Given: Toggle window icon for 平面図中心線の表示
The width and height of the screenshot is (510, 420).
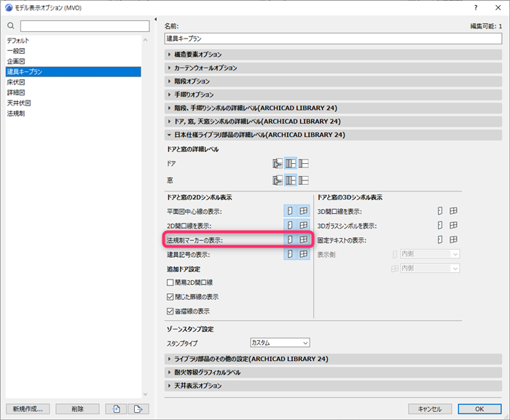Looking at the screenshot, I should (304, 211).
